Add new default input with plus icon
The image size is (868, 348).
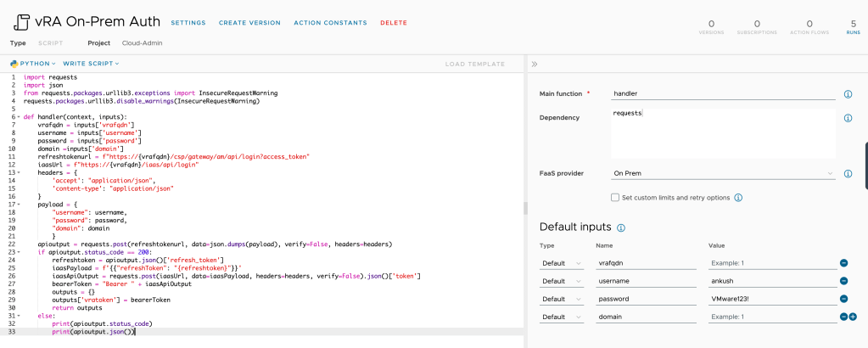pos(853,317)
